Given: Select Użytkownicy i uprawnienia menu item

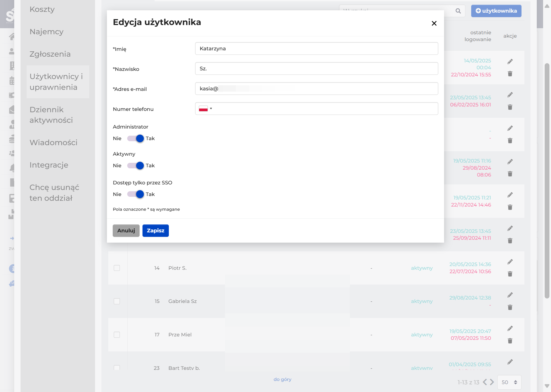Looking at the screenshot, I should click(58, 82).
